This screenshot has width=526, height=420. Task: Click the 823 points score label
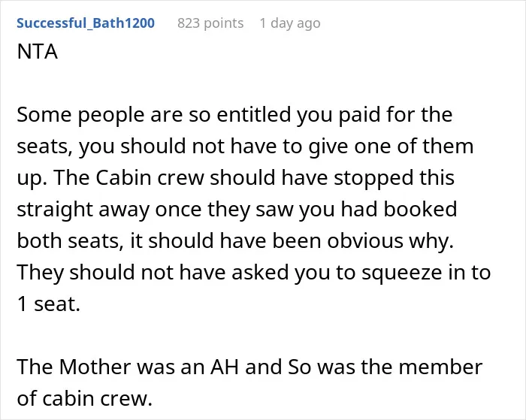(210, 23)
